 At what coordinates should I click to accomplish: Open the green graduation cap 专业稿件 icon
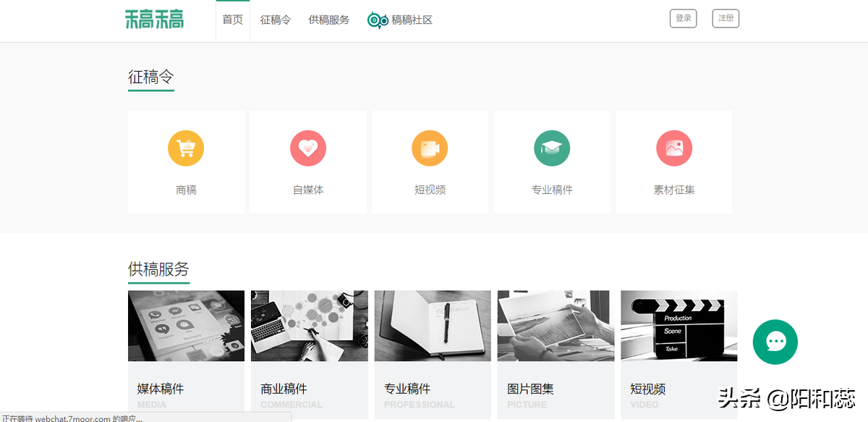pos(552,148)
